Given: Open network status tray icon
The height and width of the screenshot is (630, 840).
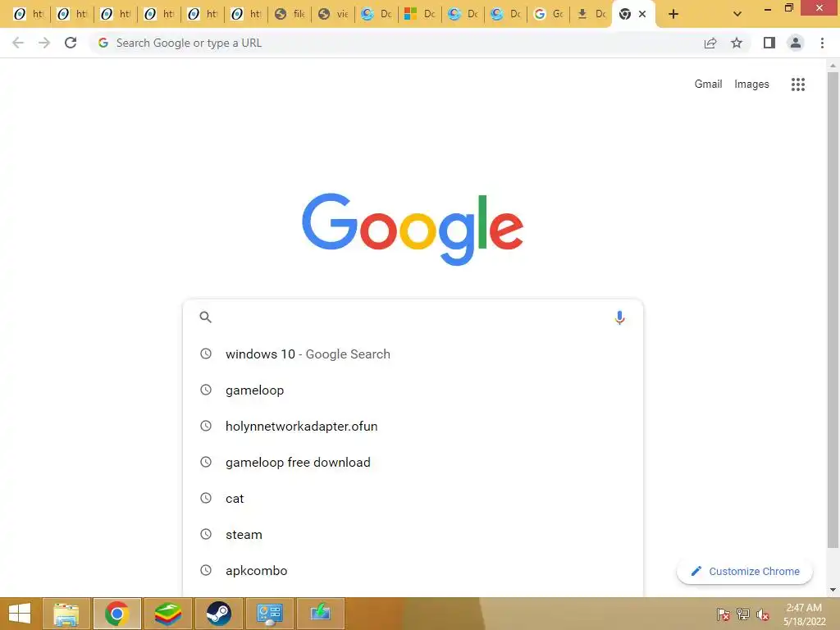Looking at the screenshot, I should [x=743, y=614].
